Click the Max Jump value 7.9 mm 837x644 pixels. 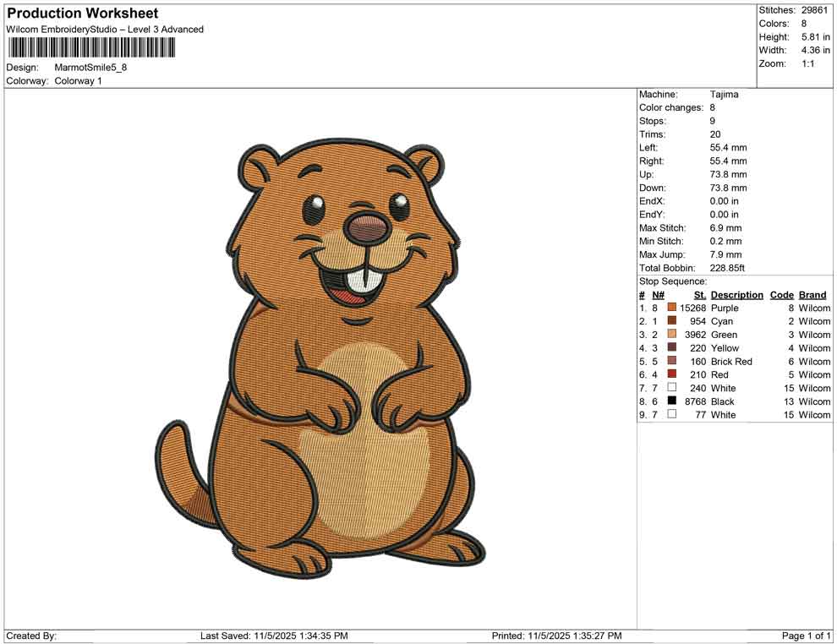(726, 254)
